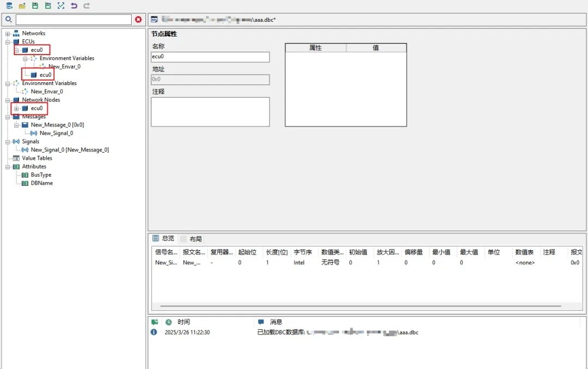
Task: Click the blue info icon in log row
Action: (x=154, y=332)
